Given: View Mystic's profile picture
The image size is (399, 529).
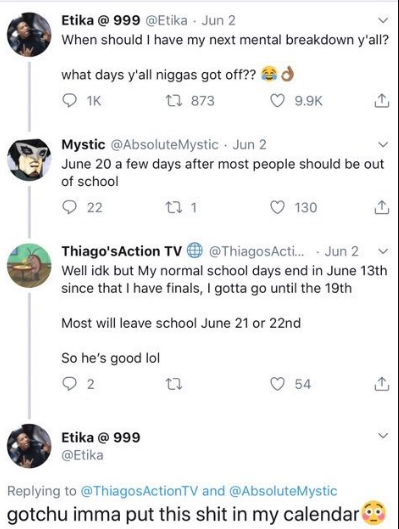Looking at the screenshot, I should (29, 160).
